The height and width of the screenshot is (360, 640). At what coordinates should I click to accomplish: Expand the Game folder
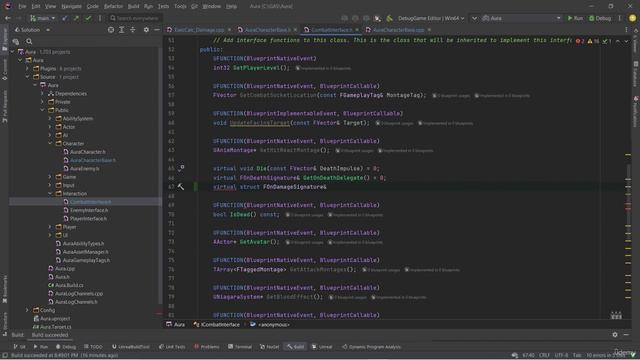50,177
